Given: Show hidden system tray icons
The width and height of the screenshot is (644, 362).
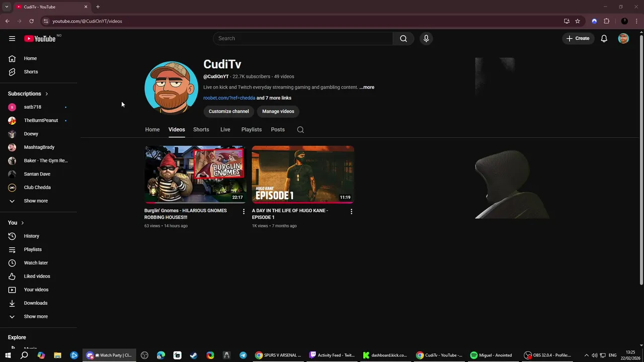Looking at the screenshot, I should pos(586,355).
